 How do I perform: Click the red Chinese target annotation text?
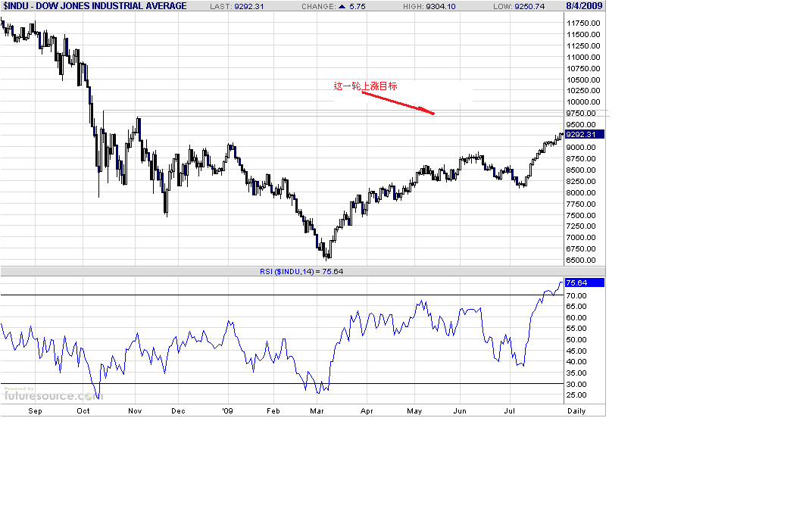366,86
